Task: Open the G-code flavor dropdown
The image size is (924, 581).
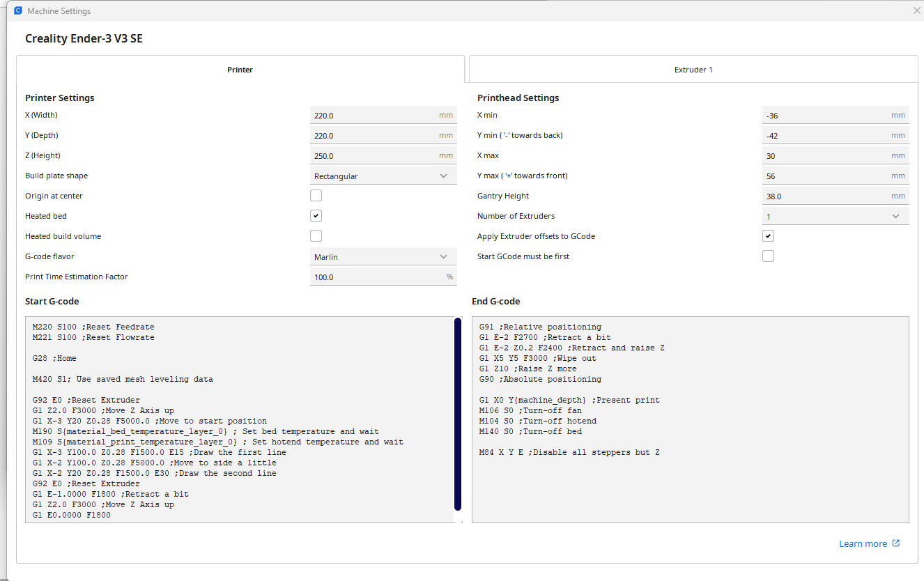Action: click(383, 257)
